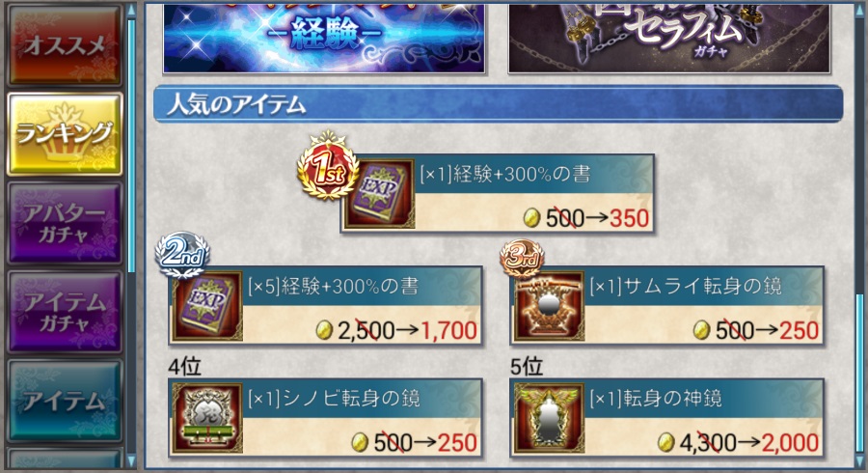Select the Samurai transformation mirror icon

click(x=549, y=306)
